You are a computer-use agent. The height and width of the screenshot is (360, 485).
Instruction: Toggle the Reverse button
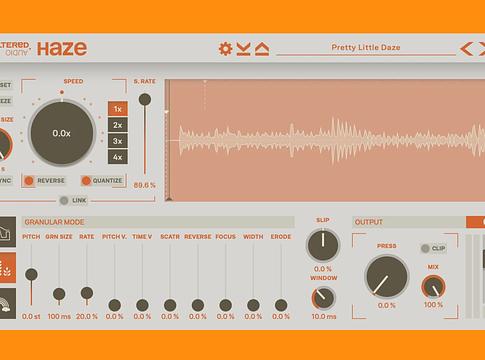click(x=44, y=181)
